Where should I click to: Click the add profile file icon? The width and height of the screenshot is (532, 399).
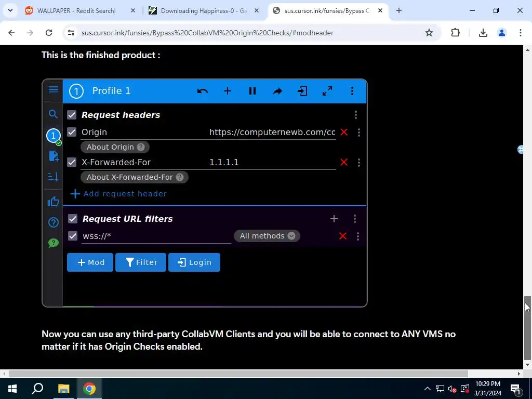[x=54, y=156]
